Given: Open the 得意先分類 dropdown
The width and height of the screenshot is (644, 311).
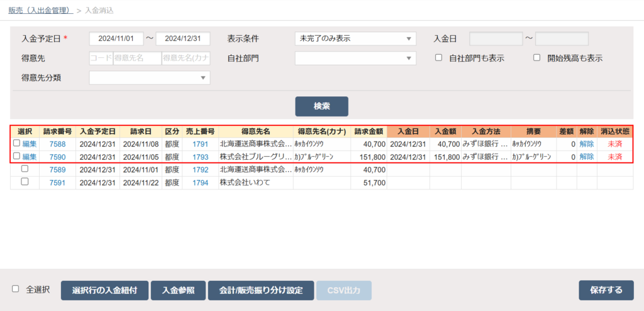Looking at the screenshot, I should tap(150, 78).
